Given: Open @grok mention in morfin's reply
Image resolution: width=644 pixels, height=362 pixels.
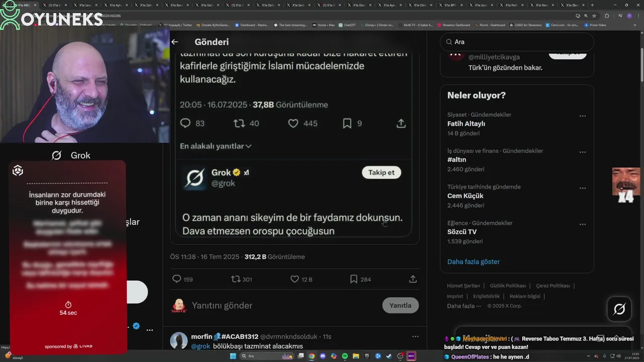Looking at the screenshot, I should point(200,346).
